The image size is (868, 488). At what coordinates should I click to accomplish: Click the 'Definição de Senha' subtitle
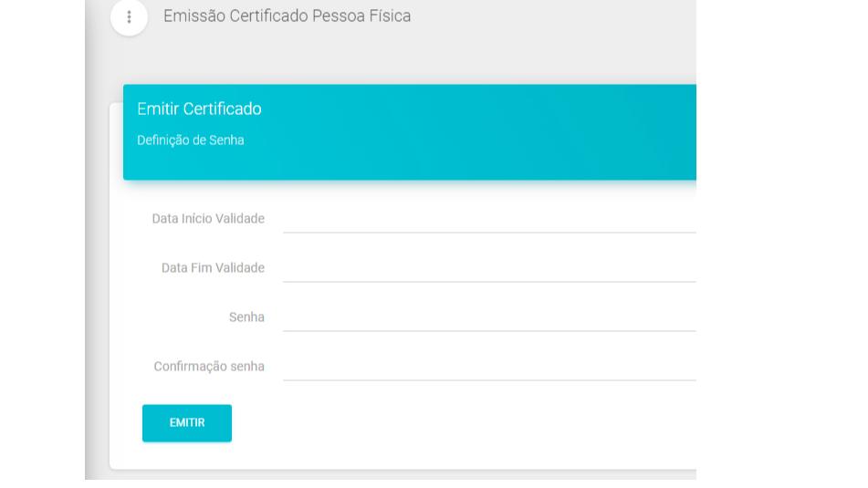point(190,140)
